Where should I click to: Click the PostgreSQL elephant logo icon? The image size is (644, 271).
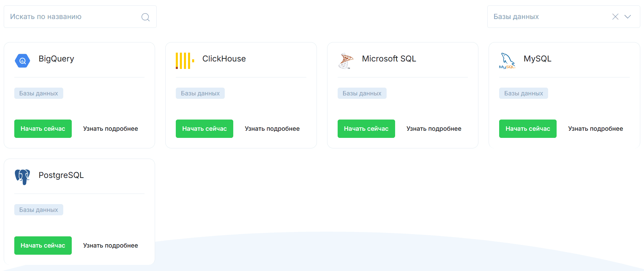pyautogui.click(x=22, y=177)
